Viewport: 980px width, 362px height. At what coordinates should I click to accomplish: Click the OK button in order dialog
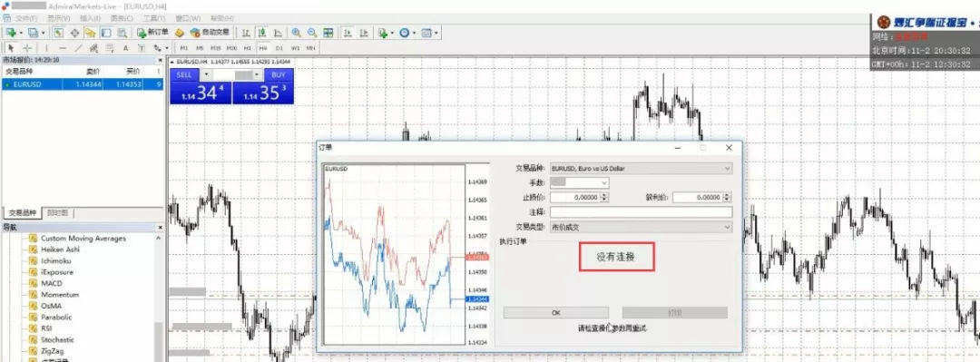555,313
